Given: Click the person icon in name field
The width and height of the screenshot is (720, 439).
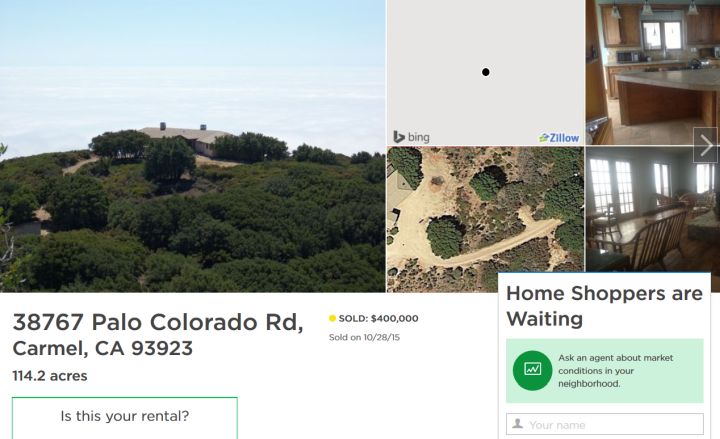Looking at the screenshot, I should [x=518, y=423].
